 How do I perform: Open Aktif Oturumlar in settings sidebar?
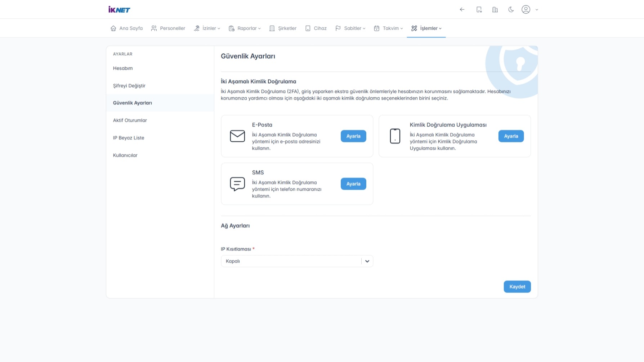point(130,120)
